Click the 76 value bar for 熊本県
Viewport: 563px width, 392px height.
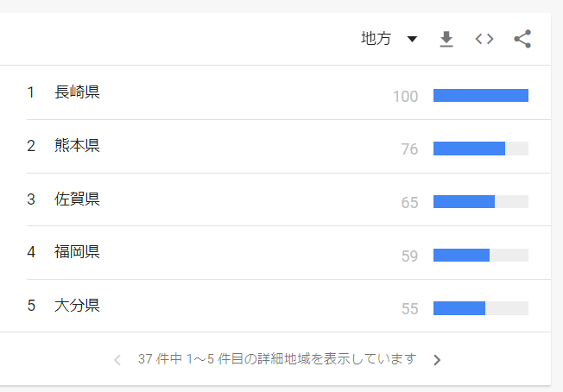click(469, 149)
